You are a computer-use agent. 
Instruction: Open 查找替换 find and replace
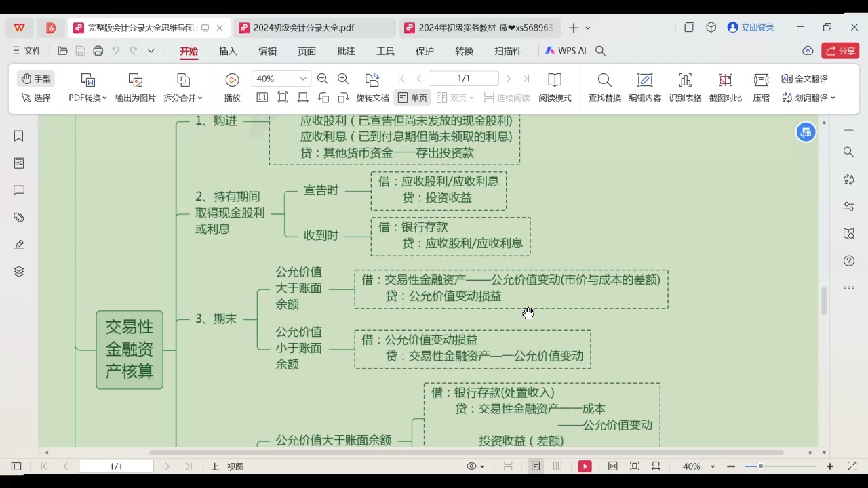(x=604, y=87)
